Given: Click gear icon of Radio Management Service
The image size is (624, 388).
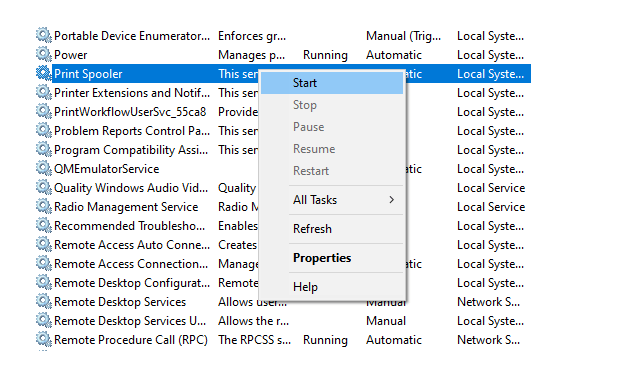Looking at the screenshot, I should tap(44, 207).
